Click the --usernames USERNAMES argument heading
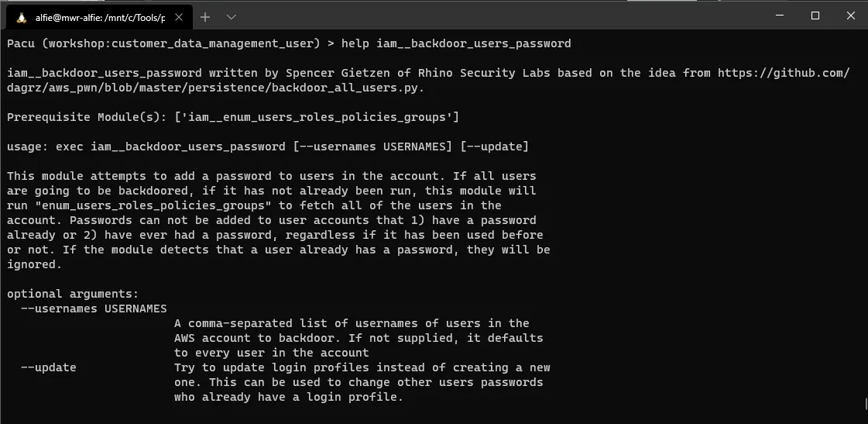Image resolution: width=868 pixels, height=424 pixels. click(x=94, y=309)
